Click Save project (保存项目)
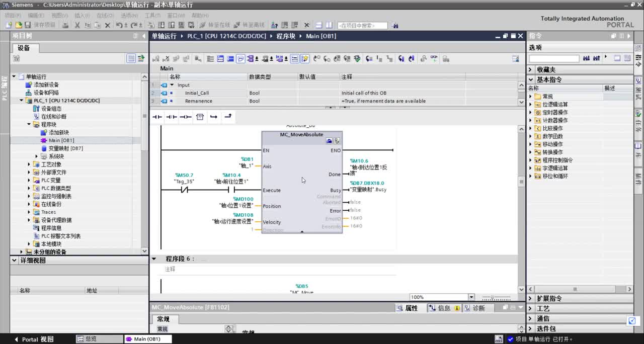Image resolution: width=644 pixels, height=344 pixels. point(40,25)
